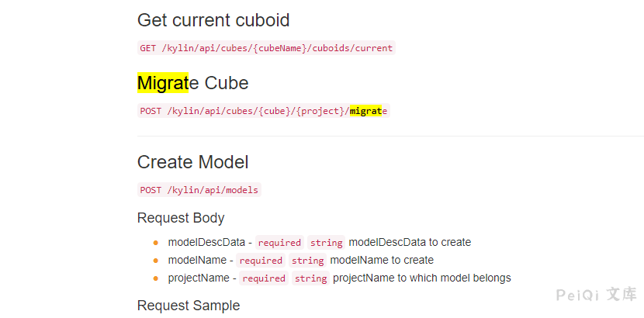The width and height of the screenshot is (644, 318).
Task: Click the "Migrate Cube" heading
Action: 192,83
